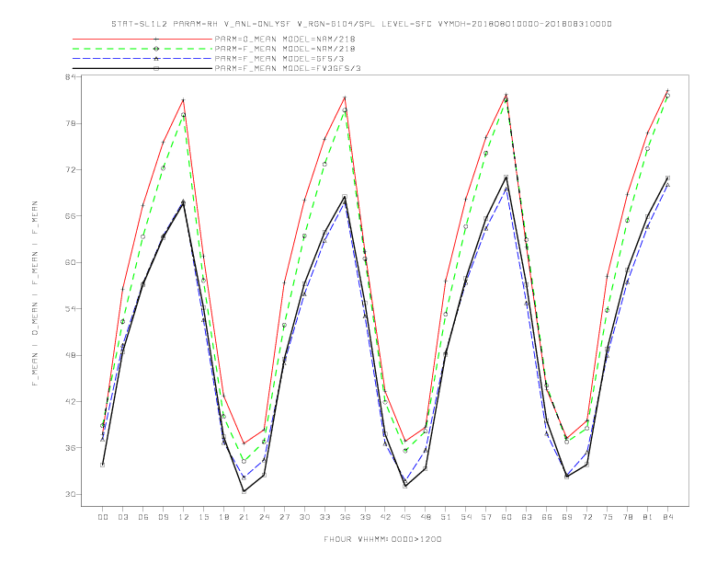Click forecast hour tick 09
This screenshot has width=728, height=563.
click(163, 517)
